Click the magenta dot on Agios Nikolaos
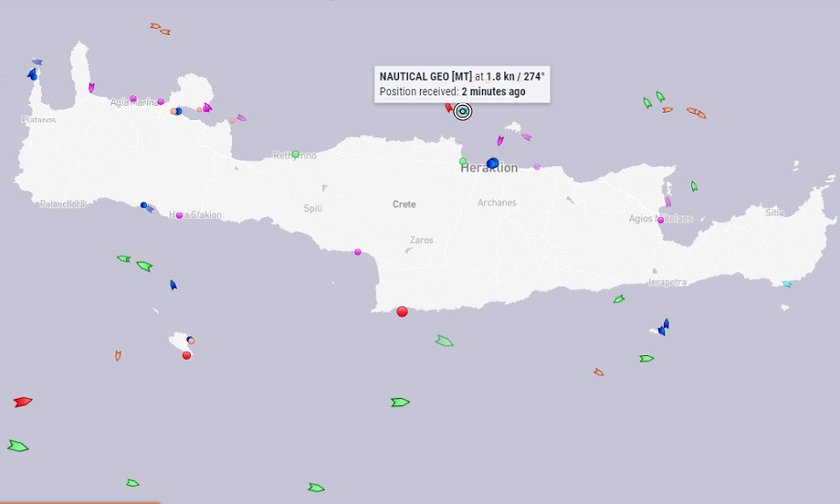 click(661, 220)
